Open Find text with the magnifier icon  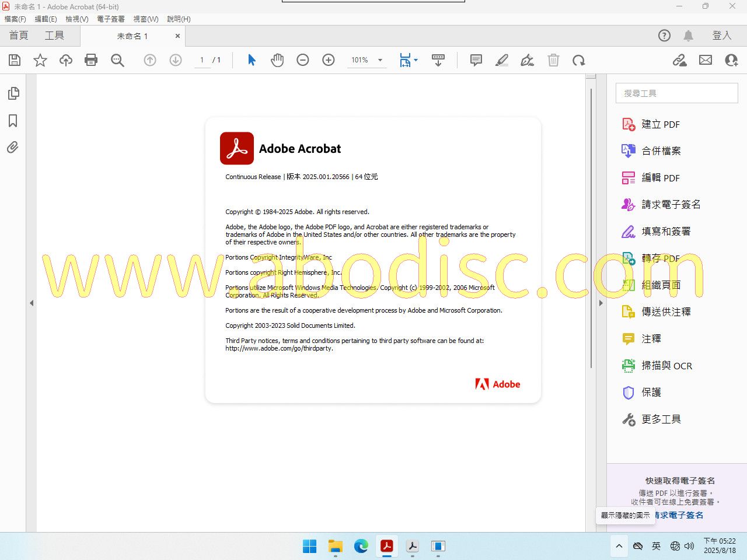pyautogui.click(x=117, y=60)
